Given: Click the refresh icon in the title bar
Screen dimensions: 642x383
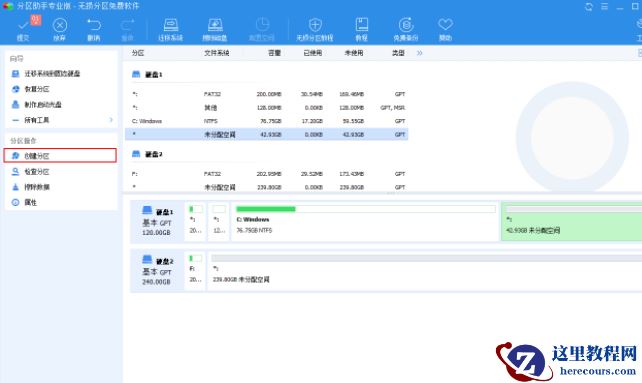Looking at the screenshot, I should tap(589, 7).
